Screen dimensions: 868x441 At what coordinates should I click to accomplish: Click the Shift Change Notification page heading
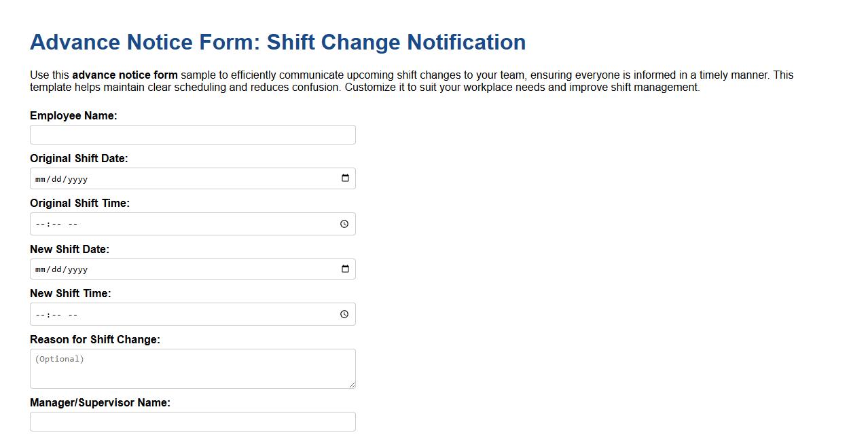click(x=277, y=42)
